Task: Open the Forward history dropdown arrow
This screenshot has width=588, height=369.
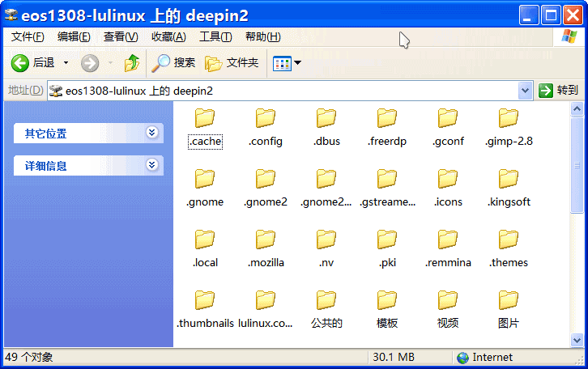Action: pos(110,62)
